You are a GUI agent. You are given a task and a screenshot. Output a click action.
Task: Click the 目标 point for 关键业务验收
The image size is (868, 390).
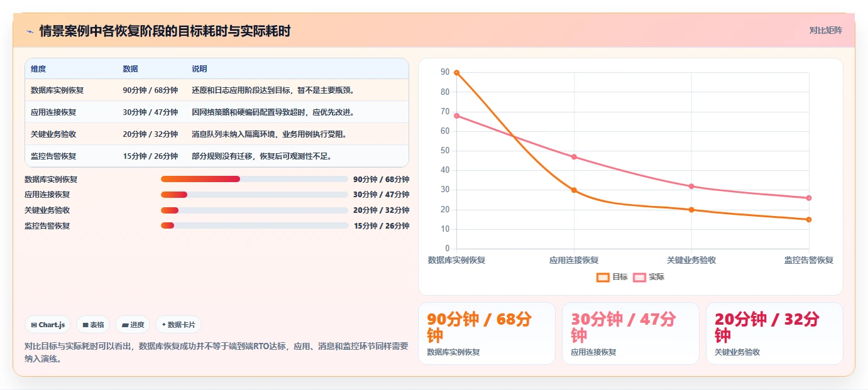pyautogui.click(x=691, y=210)
